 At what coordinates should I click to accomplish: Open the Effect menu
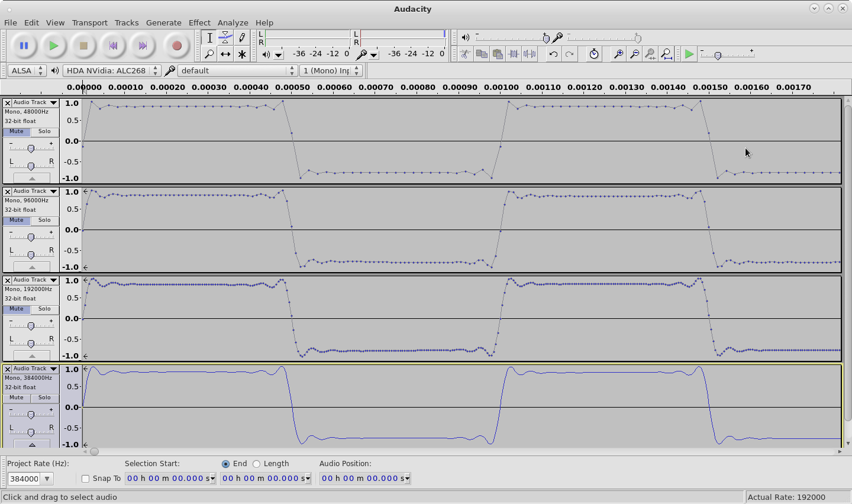[x=199, y=22]
